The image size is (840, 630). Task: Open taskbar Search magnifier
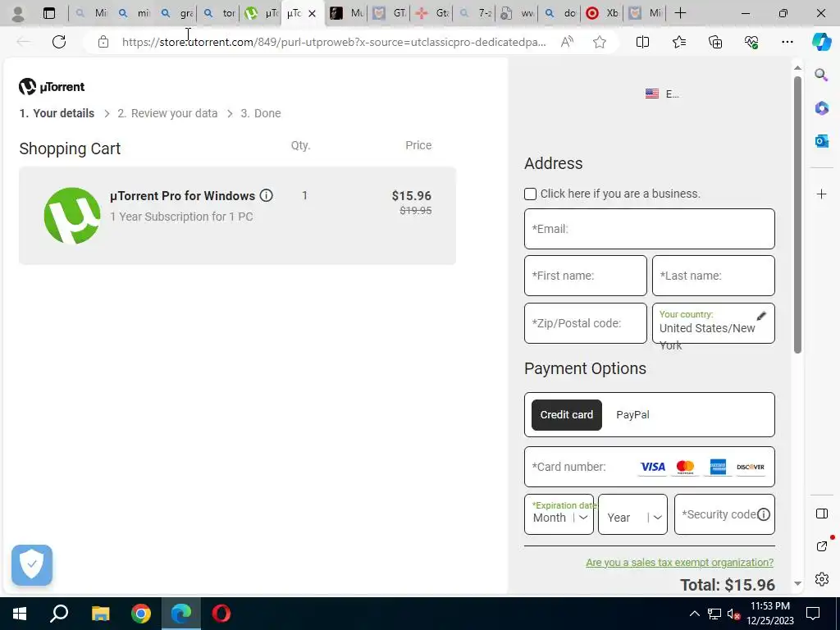click(x=59, y=614)
